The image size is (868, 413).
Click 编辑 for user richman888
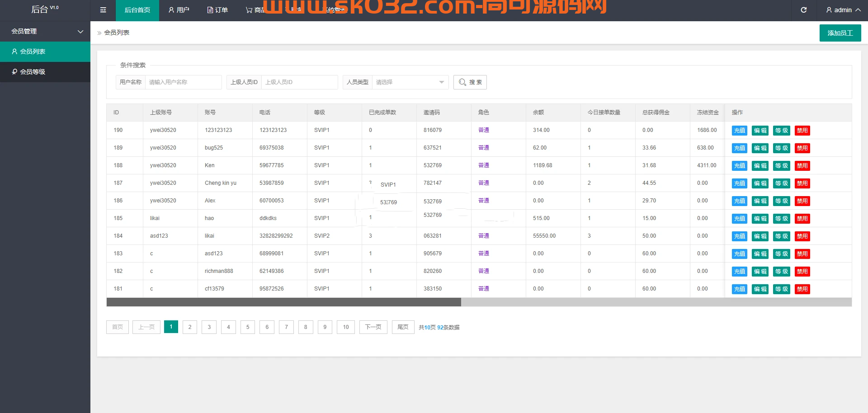click(x=760, y=272)
